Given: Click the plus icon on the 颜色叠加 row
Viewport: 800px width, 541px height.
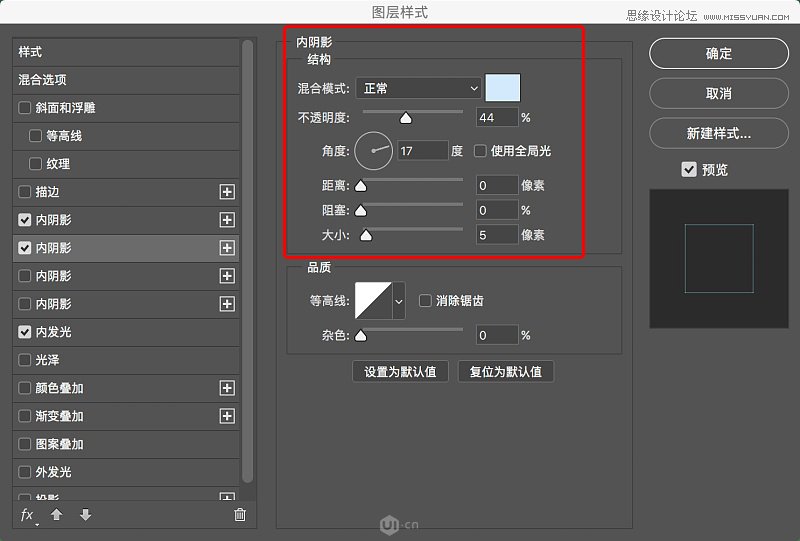Looking at the screenshot, I should tap(227, 388).
